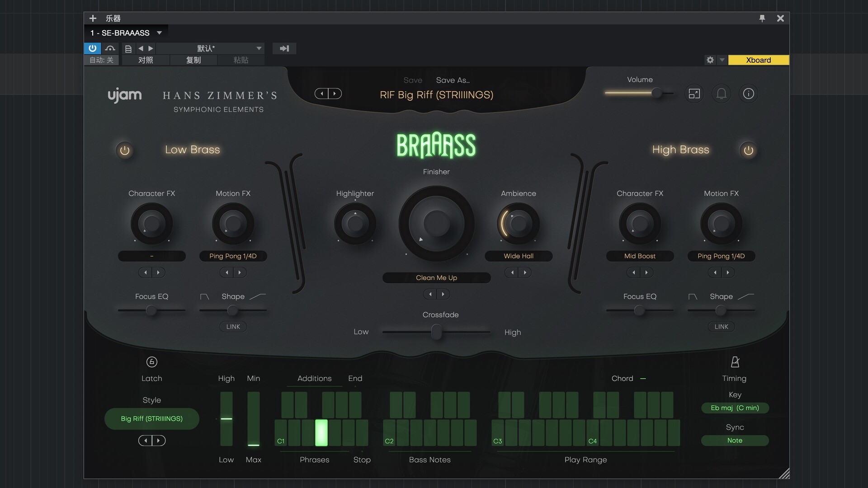Click the C3 Play Range key

[498, 432]
